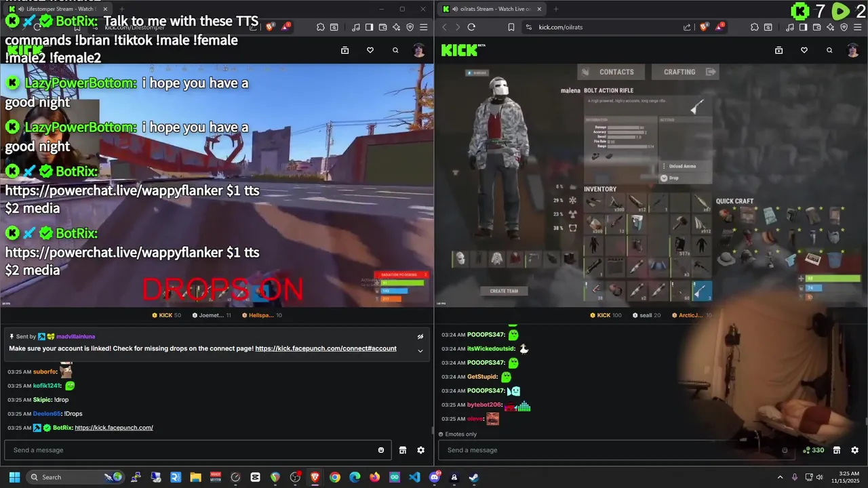Share the oilrats page via share icon
Screen dimensions: 868x488
(x=687, y=27)
